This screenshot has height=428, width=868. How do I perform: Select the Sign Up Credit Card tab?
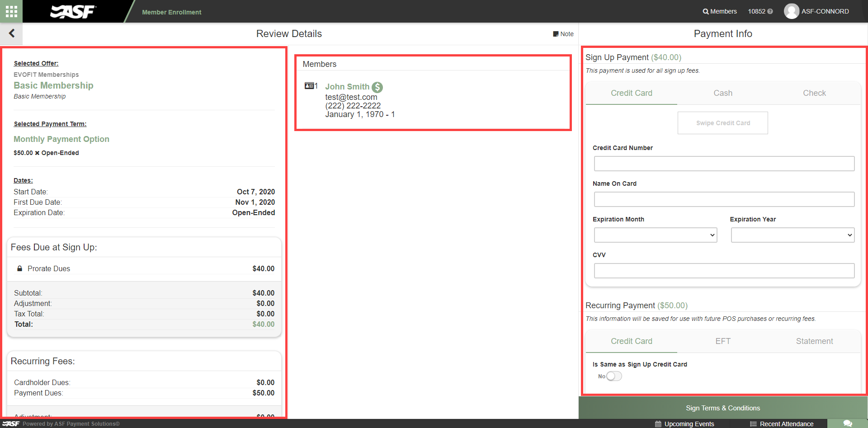pyautogui.click(x=632, y=93)
